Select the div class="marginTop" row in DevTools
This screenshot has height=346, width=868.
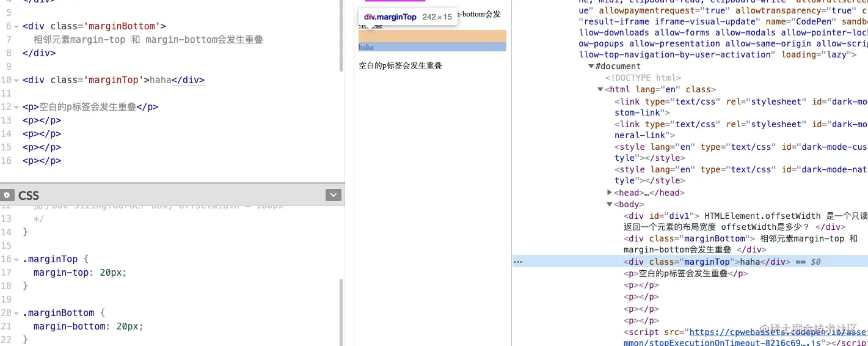click(690, 262)
